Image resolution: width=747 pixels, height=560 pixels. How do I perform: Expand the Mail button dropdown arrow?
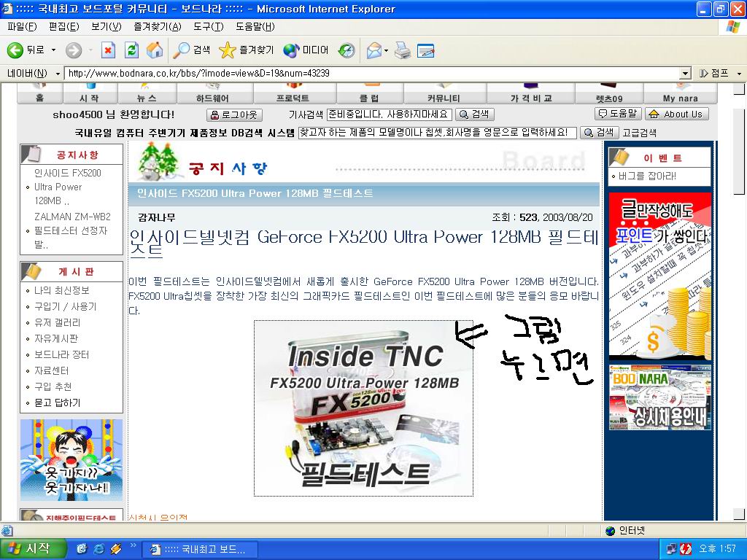click(x=386, y=50)
